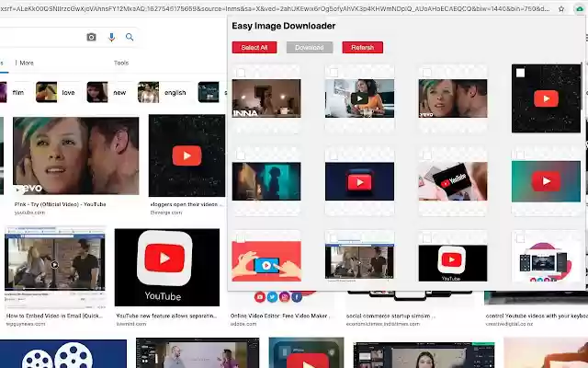
Task: Tick checkbox on vevo couple thumbnail in panel
Action: tap(426, 72)
